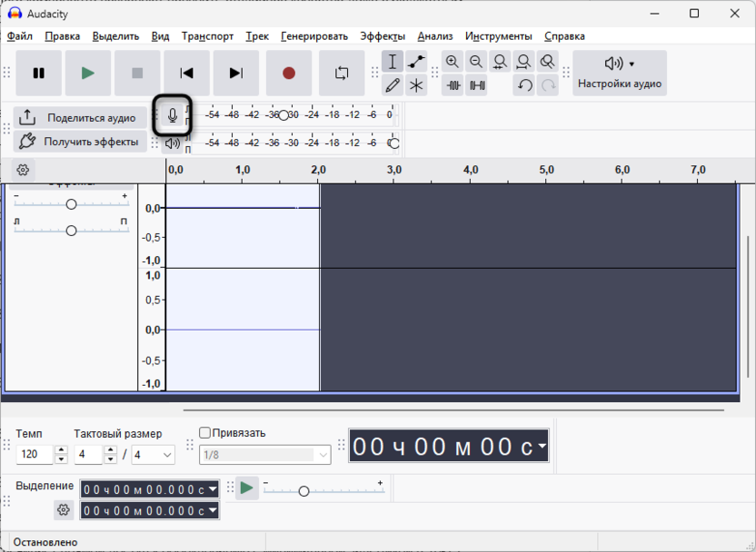Click the Trim audio outside selection icon
This screenshot has width=756, height=552.
point(453,85)
